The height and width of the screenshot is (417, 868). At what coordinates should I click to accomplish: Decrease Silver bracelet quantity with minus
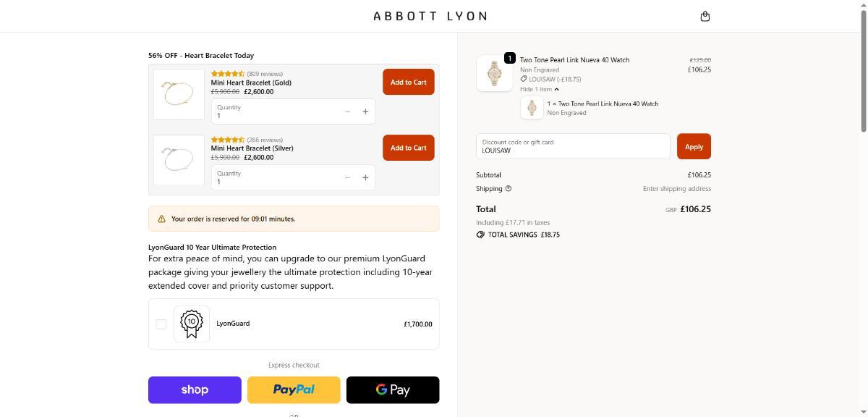pos(347,177)
